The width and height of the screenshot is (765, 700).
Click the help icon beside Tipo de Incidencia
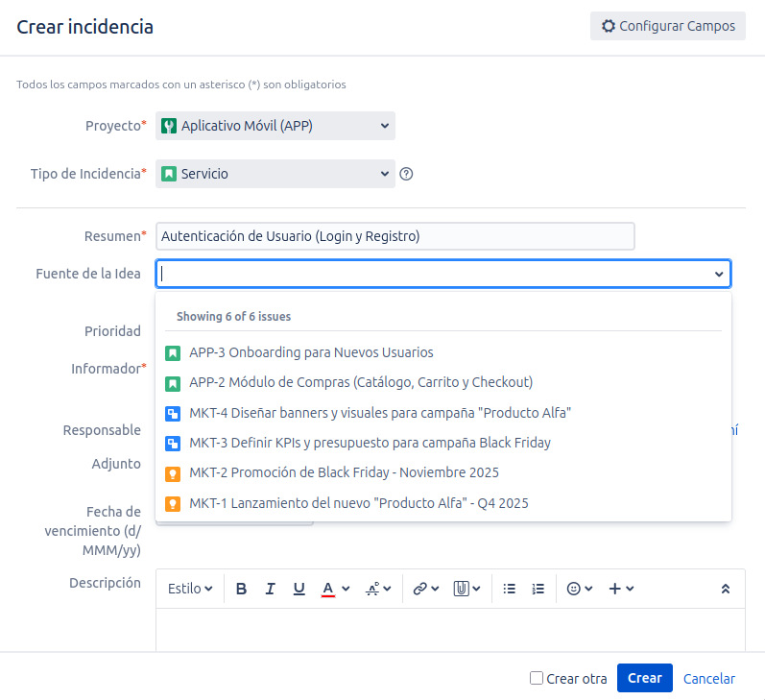point(406,174)
